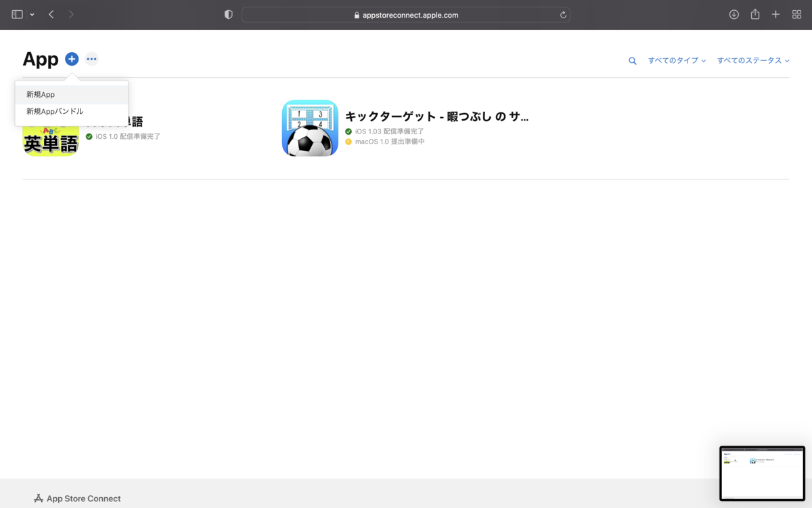
Task: Click iOS 1.03 配信準備完了 status text
Action: (x=389, y=131)
